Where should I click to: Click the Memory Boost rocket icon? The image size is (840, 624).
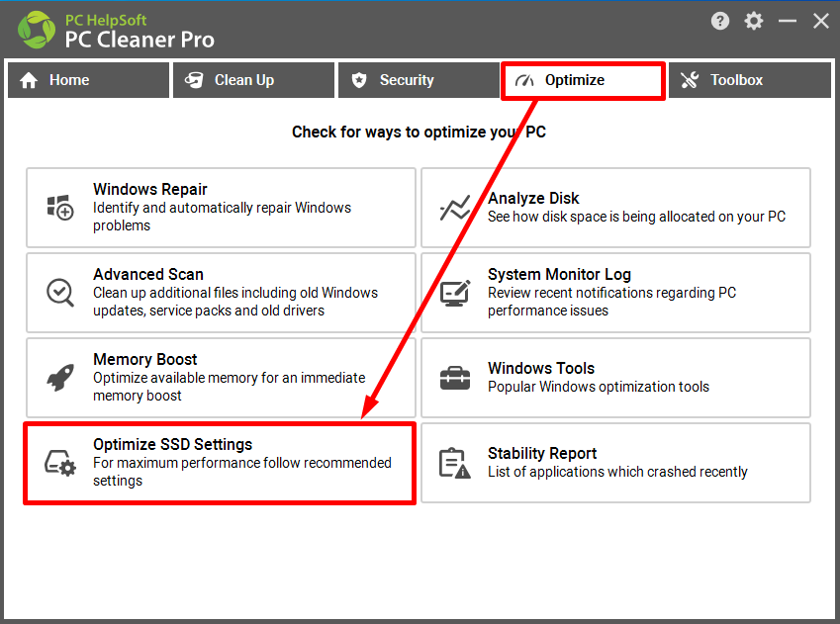(x=60, y=378)
